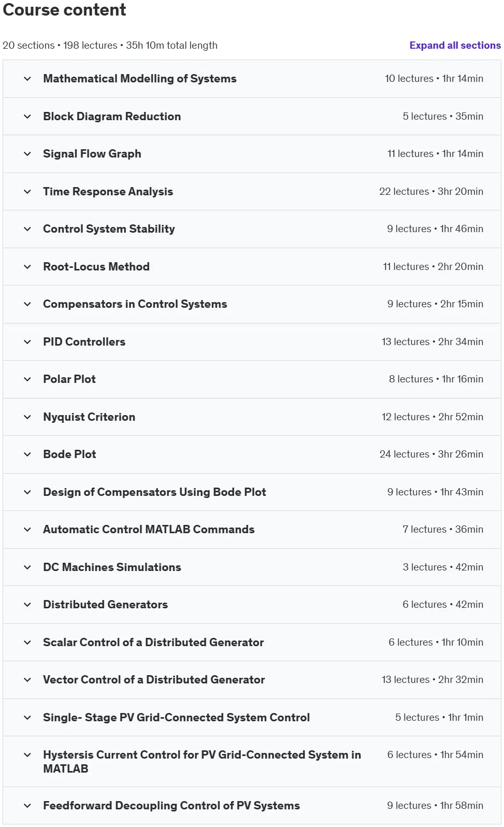This screenshot has height=827, width=504.
Task: Select Feedforward Decoupling Control of PV Systems row
Action: coord(252,806)
